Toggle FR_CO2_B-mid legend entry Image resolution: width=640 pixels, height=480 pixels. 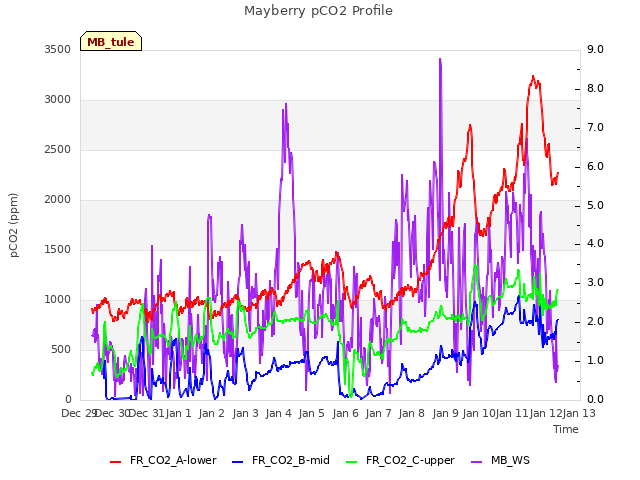click(281, 460)
